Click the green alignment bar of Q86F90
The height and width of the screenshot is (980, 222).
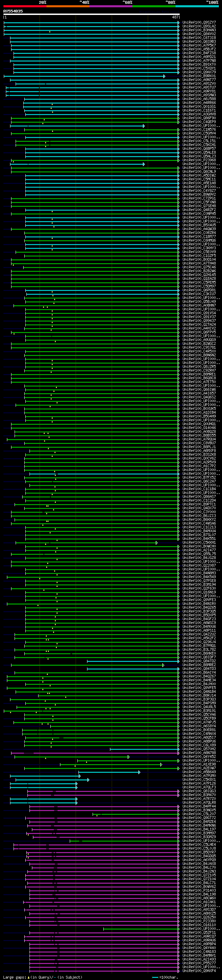95,118
